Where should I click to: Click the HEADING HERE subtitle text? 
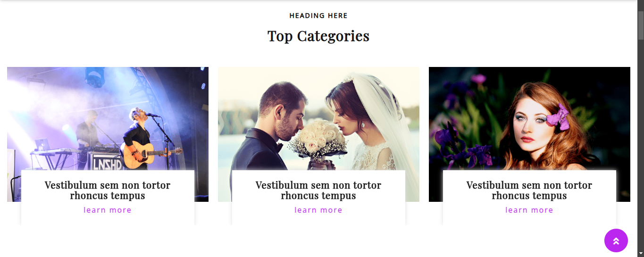(x=318, y=16)
